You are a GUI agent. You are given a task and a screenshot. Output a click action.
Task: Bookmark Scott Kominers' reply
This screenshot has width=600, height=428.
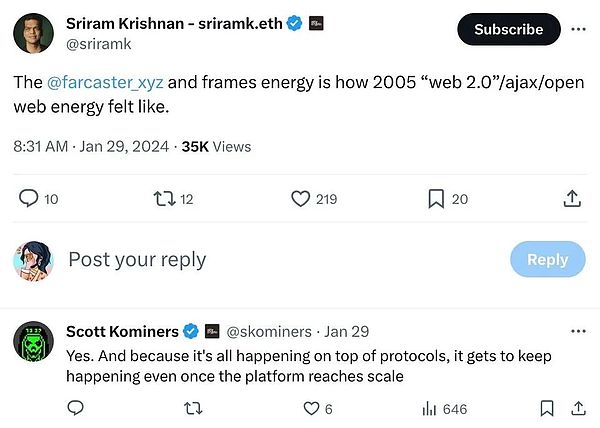point(546,408)
